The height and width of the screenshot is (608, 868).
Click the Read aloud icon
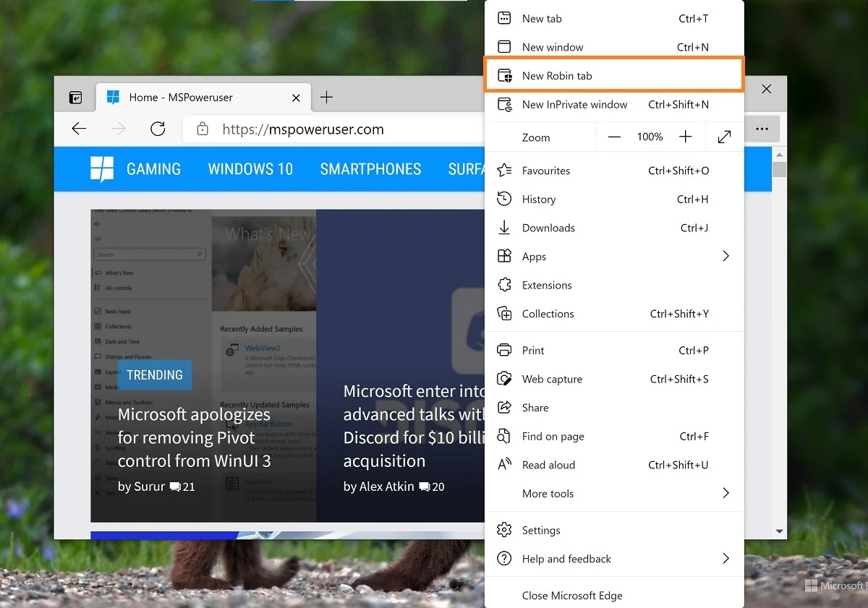tap(504, 465)
